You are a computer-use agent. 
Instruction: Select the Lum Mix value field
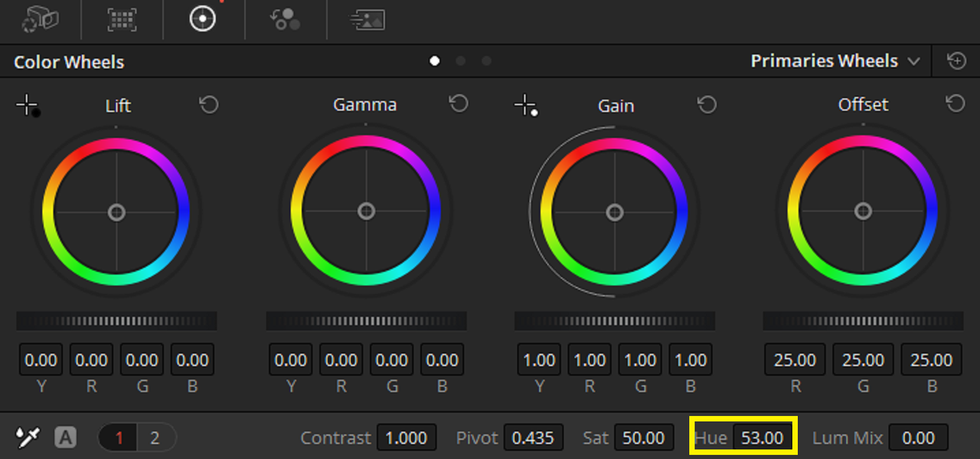pos(919,438)
